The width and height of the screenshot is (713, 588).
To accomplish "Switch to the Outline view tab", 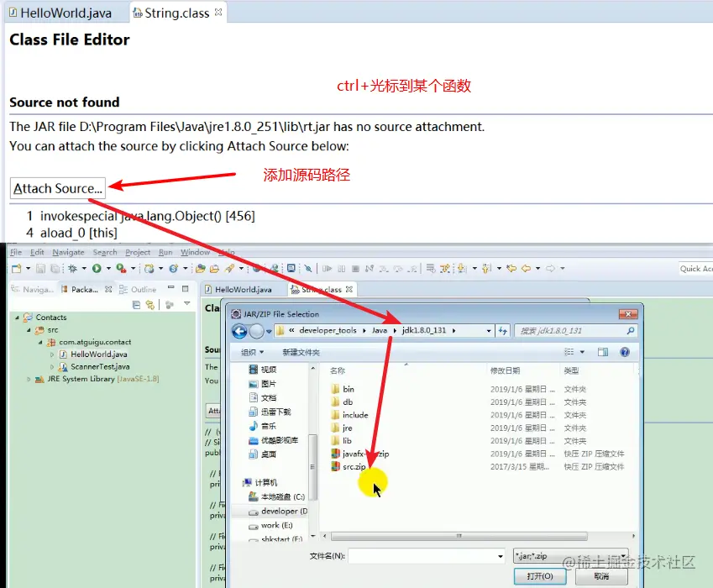I will coord(138,289).
